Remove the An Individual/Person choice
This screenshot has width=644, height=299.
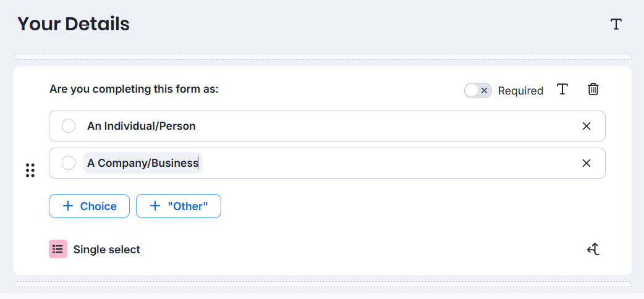tap(587, 126)
